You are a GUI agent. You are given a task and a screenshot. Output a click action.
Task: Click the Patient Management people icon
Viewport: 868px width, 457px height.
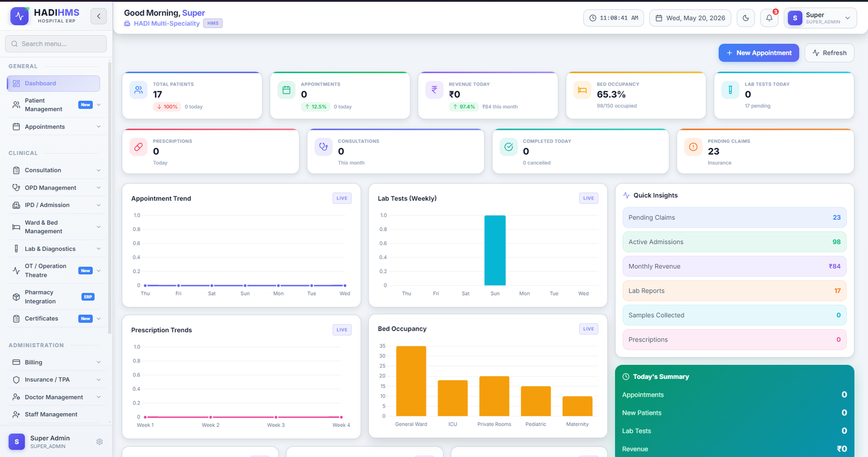[x=16, y=105]
